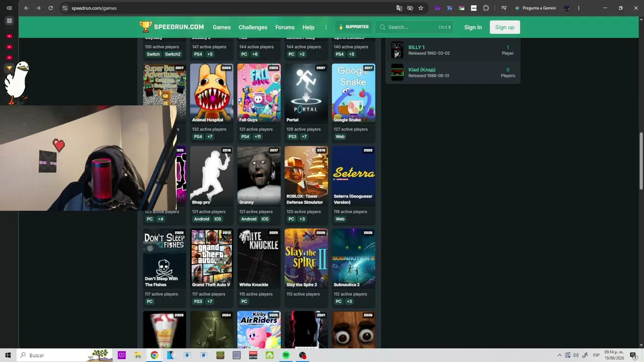The image size is (644, 362).
Task: Open the Games menu
Action: [221, 27]
